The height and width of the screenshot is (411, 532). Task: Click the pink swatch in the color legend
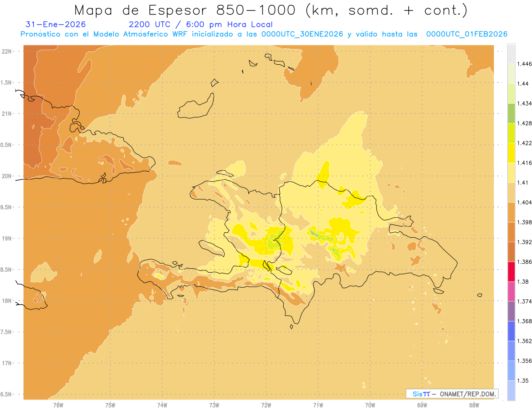coord(511,291)
